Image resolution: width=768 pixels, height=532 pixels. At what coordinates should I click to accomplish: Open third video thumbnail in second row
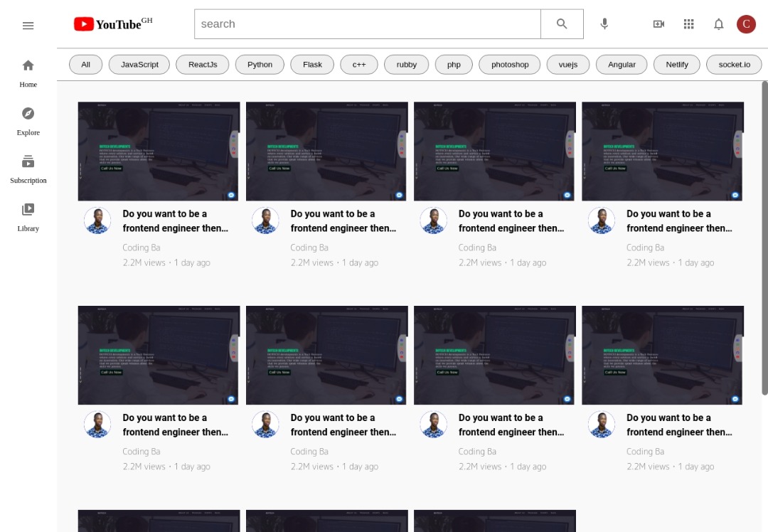[495, 355]
